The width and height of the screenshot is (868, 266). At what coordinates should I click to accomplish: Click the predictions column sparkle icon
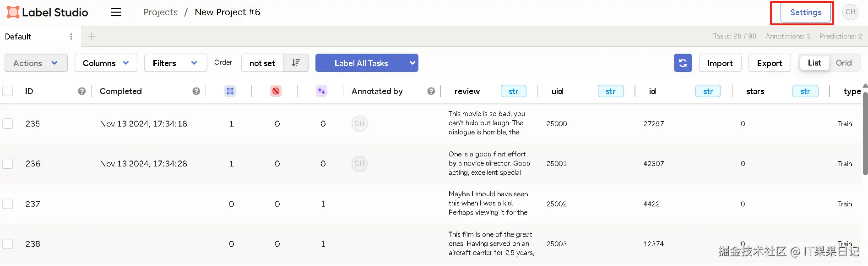pyautogui.click(x=321, y=91)
